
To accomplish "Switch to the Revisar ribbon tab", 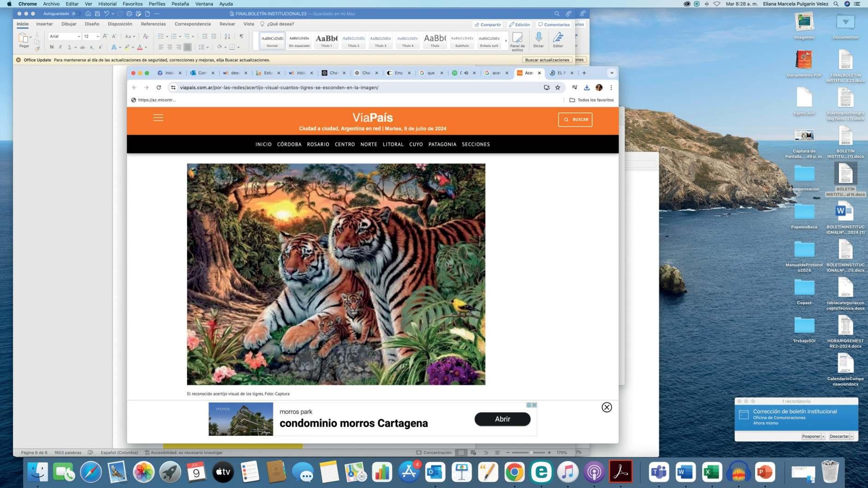I will click(227, 24).
